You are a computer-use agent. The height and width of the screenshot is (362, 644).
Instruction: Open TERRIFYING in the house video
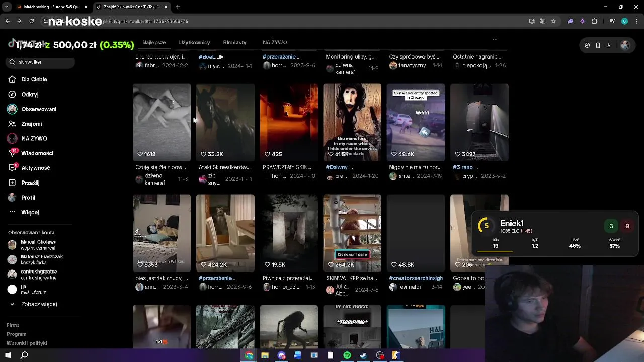point(352,326)
